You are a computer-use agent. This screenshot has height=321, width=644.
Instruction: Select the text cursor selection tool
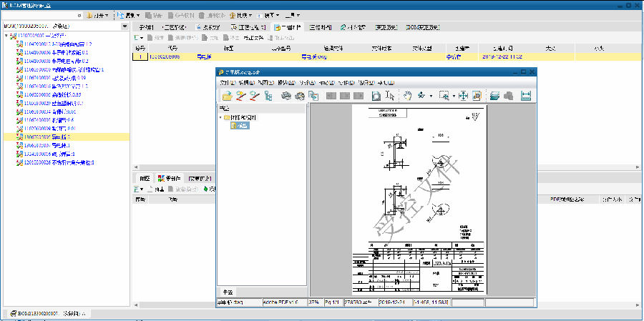[391, 96]
